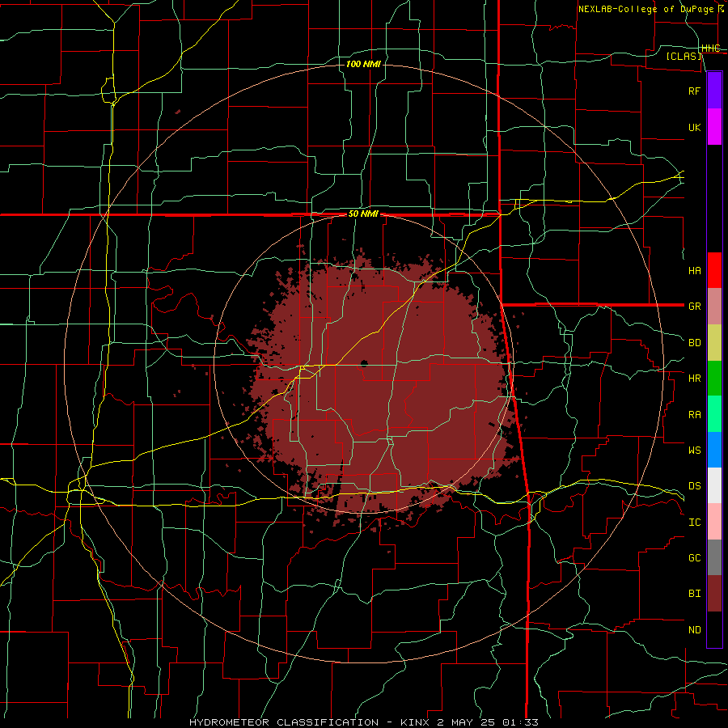The height and width of the screenshot is (728, 728).
Task: Click the RF purple legend swatch
Action: point(714,91)
